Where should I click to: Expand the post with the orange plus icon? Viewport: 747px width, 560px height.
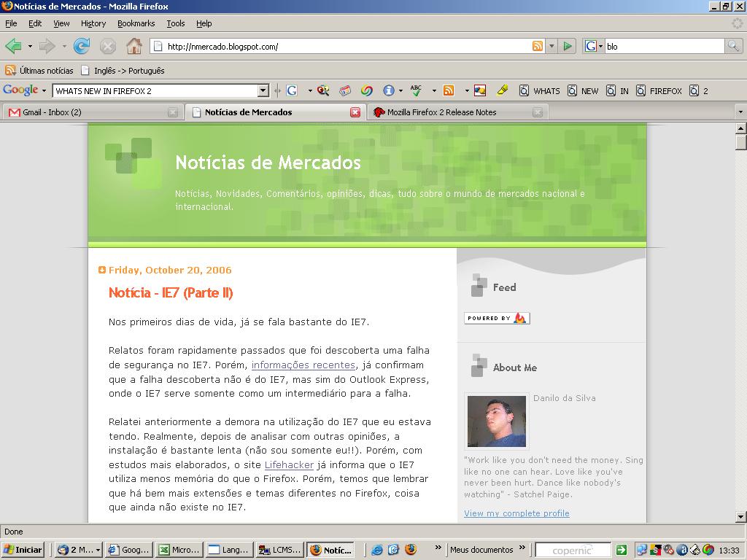click(x=101, y=270)
